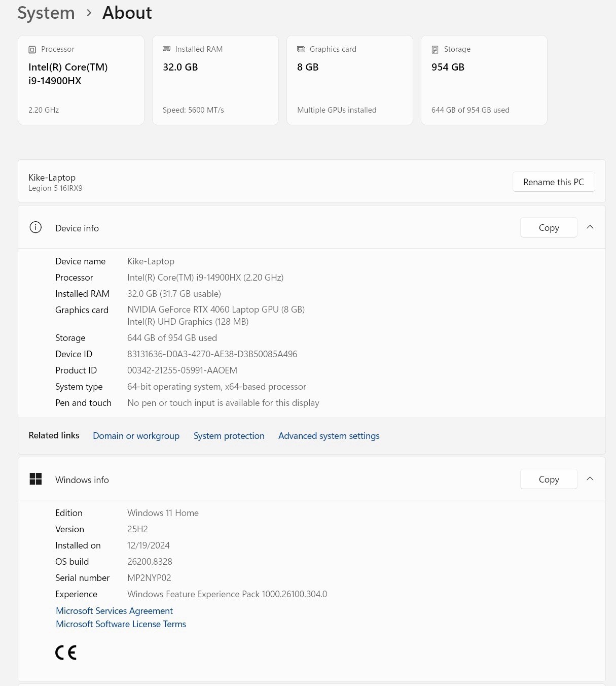Collapse the Windows info section

[590, 479]
